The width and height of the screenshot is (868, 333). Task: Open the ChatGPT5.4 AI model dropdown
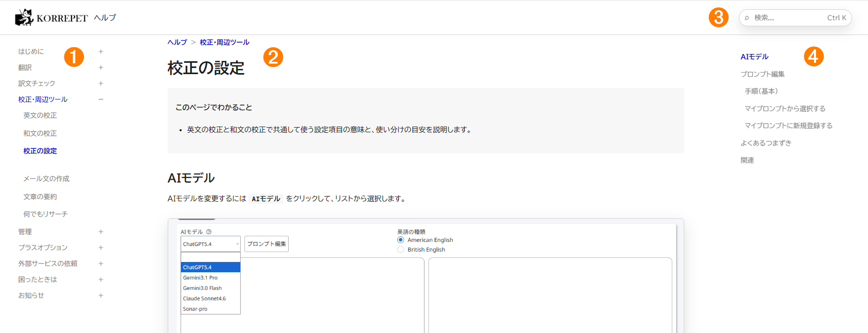210,244
